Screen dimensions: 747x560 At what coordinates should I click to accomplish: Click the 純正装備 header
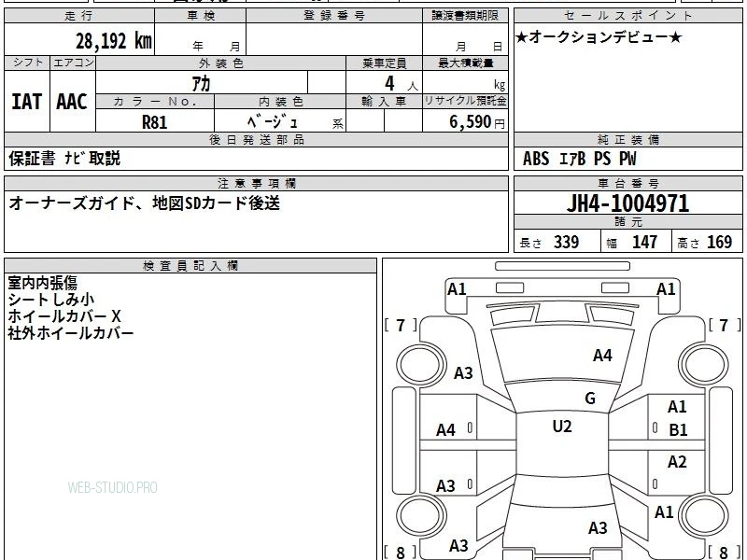coord(627,139)
